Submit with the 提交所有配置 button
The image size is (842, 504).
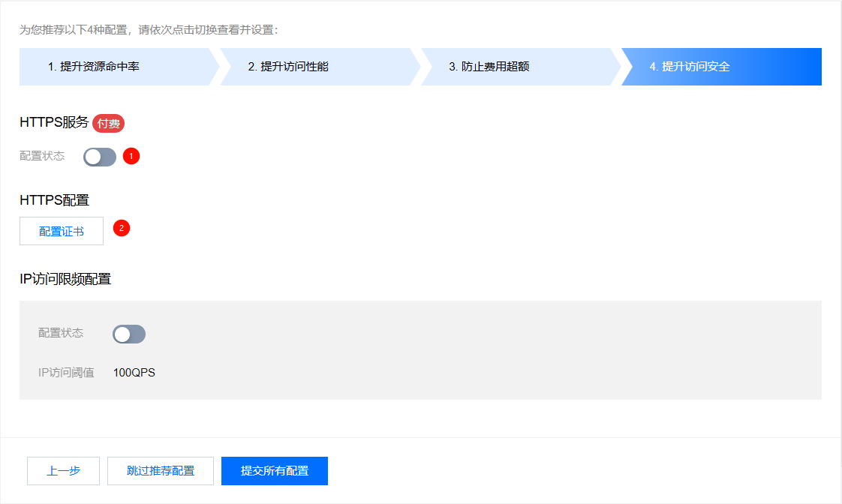[x=275, y=471]
